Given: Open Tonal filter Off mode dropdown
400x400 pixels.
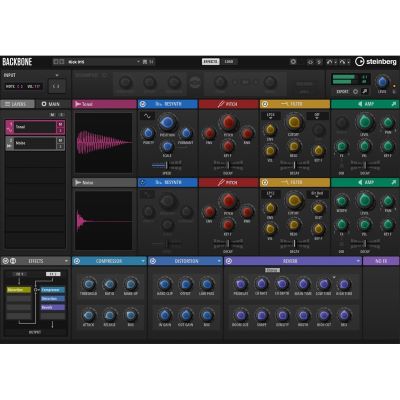Looking at the screenshot, I should tap(317, 116).
